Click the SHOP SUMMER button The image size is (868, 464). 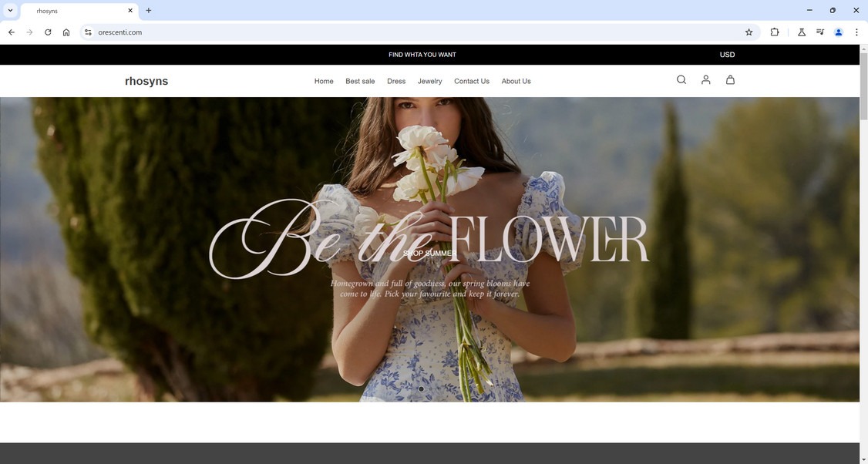pyautogui.click(x=430, y=253)
